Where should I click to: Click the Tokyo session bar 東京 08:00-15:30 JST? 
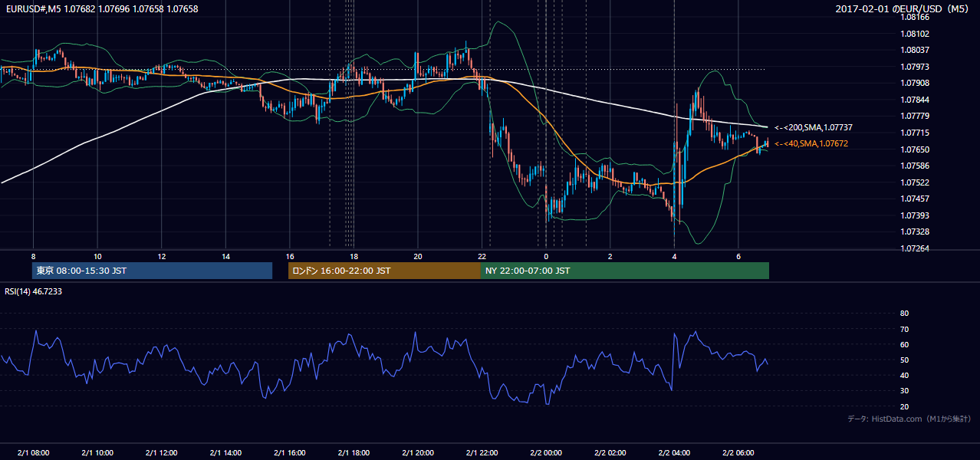153,271
